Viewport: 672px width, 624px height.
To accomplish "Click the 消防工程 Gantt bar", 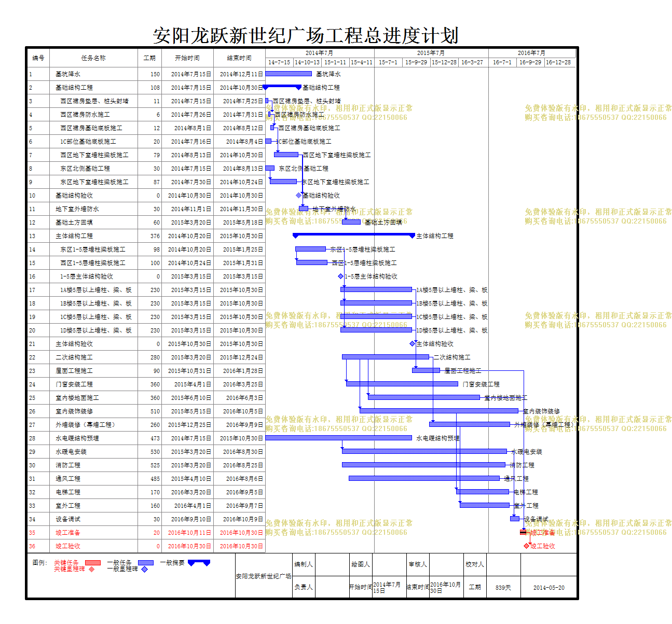I will [x=424, y=465].
